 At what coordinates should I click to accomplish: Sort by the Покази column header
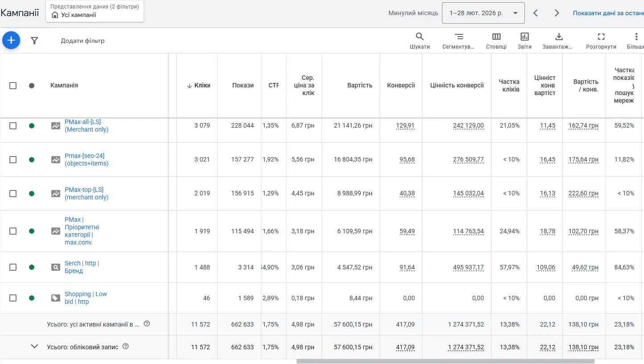243,85
